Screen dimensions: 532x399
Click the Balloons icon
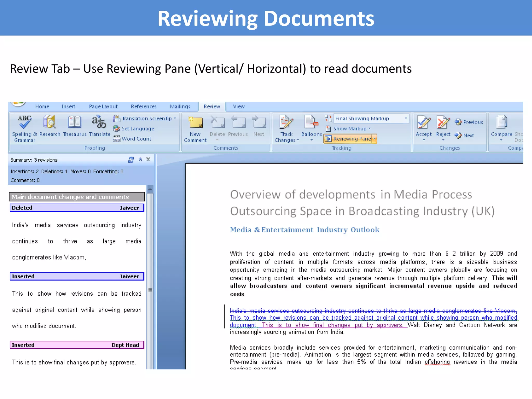click(x=311, y=122)
